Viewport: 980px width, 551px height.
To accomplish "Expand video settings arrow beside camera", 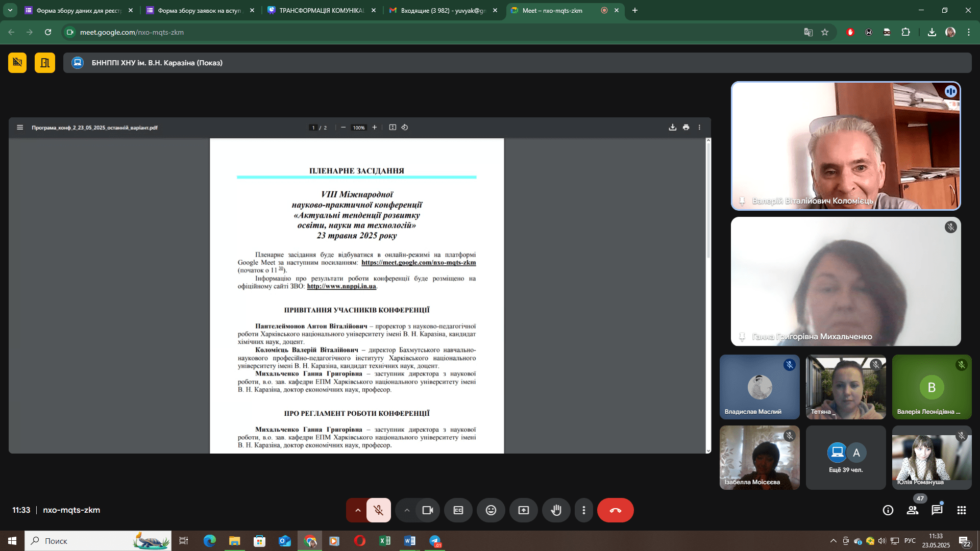I will [407, 510].
